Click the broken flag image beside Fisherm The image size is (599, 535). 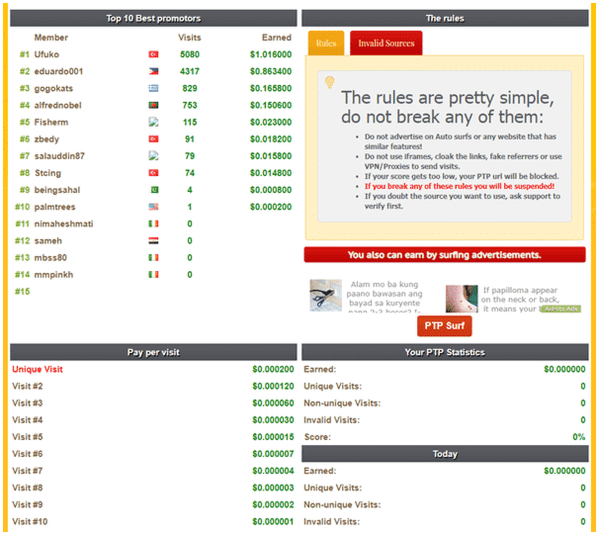tap(154, 122)
